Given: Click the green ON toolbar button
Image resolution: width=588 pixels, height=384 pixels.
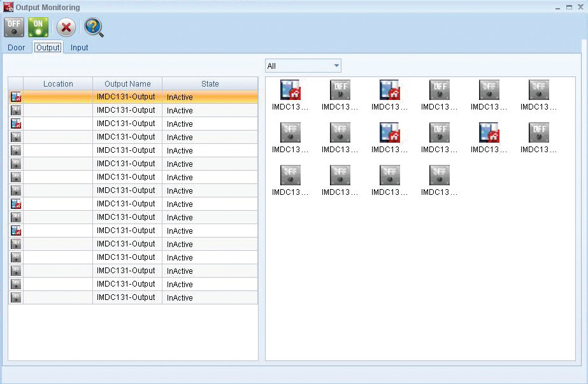Looking at the screenshot, I should click(x=38, y=27).
